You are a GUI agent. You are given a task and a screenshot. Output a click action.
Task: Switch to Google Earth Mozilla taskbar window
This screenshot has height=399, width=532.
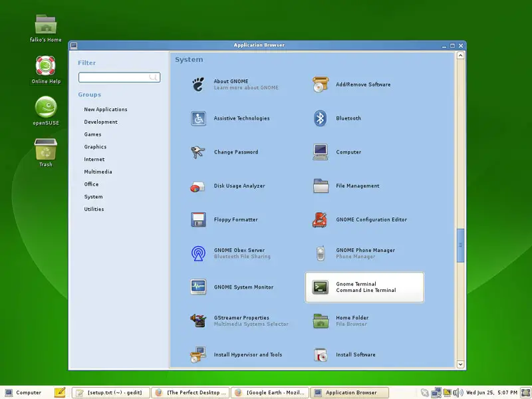[270, 392]
